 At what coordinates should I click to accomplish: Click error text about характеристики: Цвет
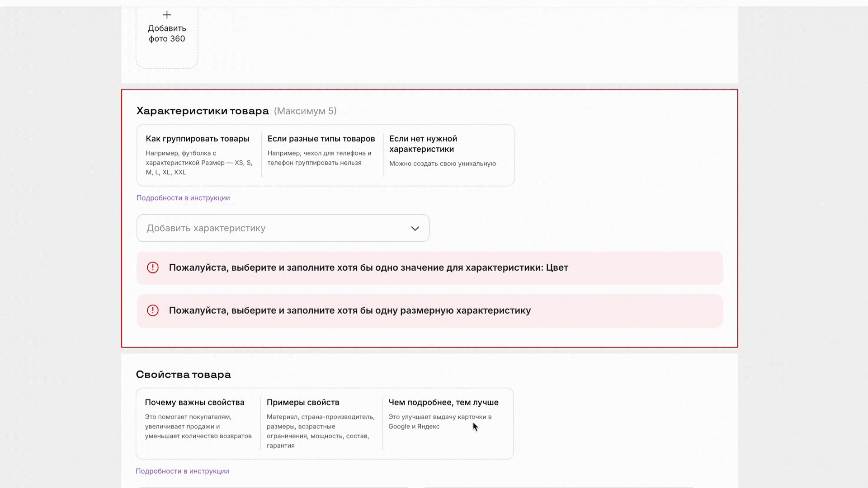(368, 267)
